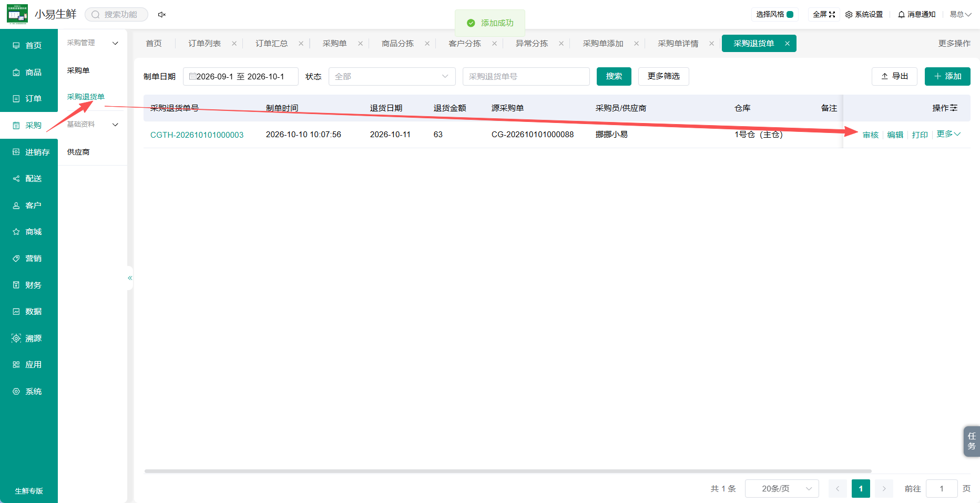Open the 20条/页 page size dropdown
The image size is (980, 503).
[x=782, y=488]
